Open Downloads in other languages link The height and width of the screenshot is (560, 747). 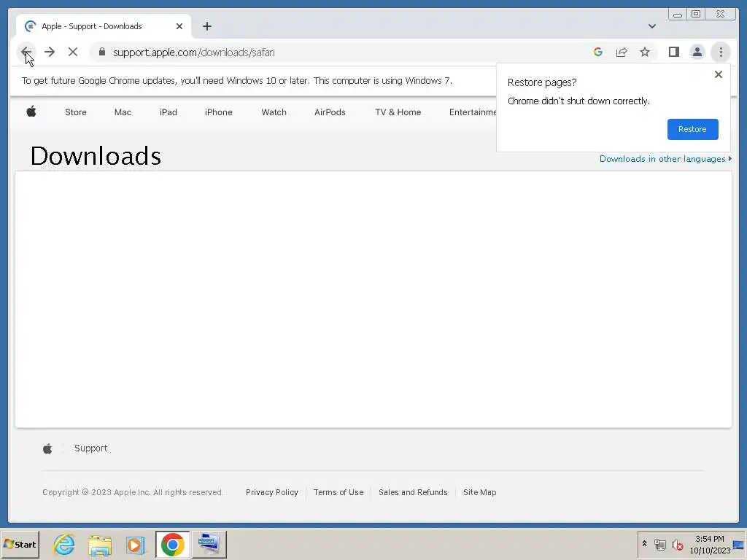click(665, 159)
